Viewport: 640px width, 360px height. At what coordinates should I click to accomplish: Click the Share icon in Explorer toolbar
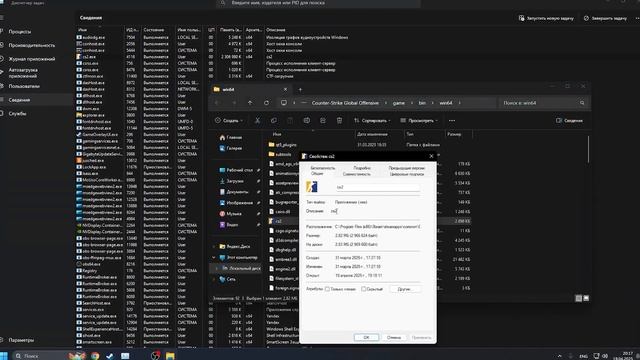[x=323, y=120]
